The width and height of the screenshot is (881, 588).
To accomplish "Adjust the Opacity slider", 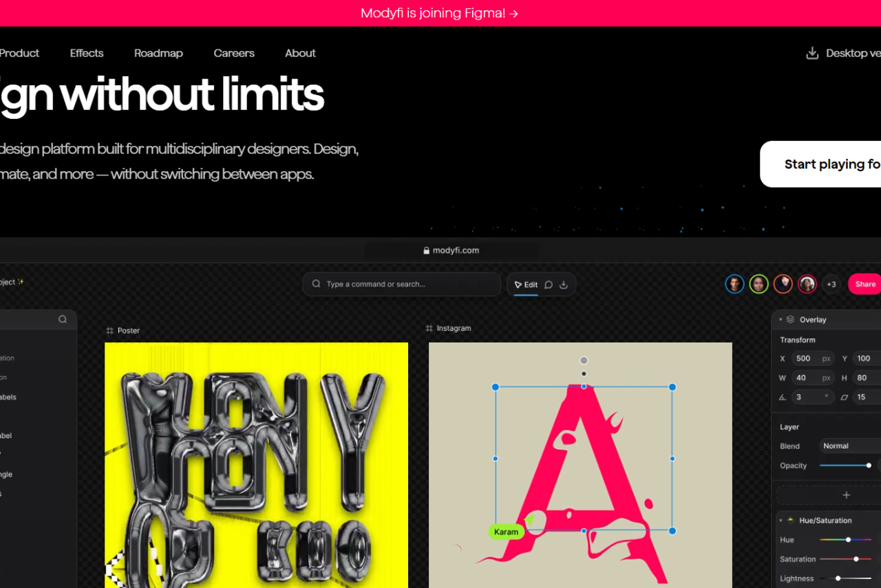I will tap(845, 466).
